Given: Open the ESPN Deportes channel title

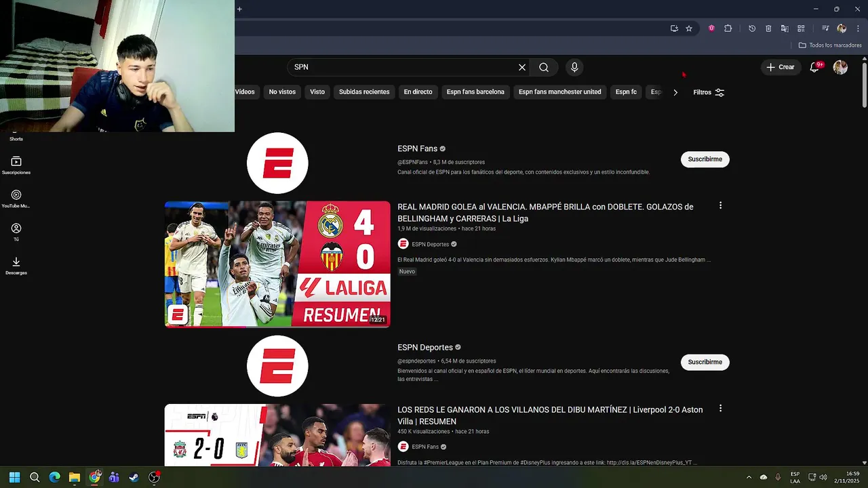Looking at the screenshot, I should tap(425, 348).
